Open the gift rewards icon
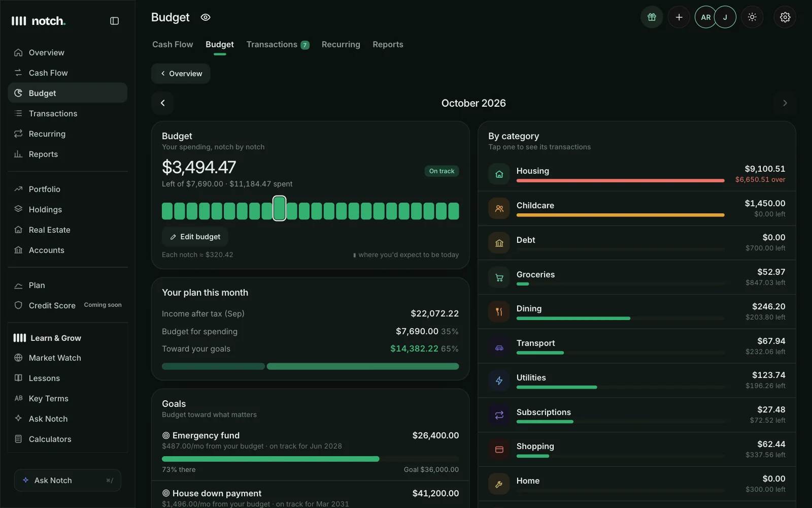This screenshot has width=812, height=508. click(x=652, y=17)
